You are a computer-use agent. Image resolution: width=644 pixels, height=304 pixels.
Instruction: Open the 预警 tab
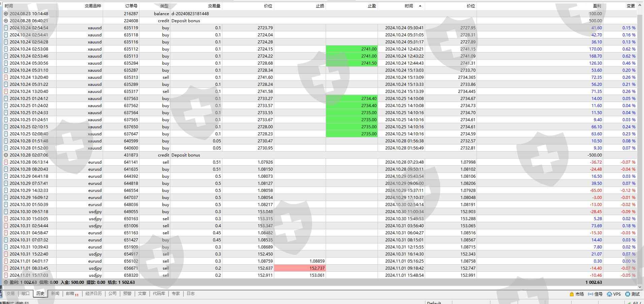pyautogui.click(x=127, y=294)
